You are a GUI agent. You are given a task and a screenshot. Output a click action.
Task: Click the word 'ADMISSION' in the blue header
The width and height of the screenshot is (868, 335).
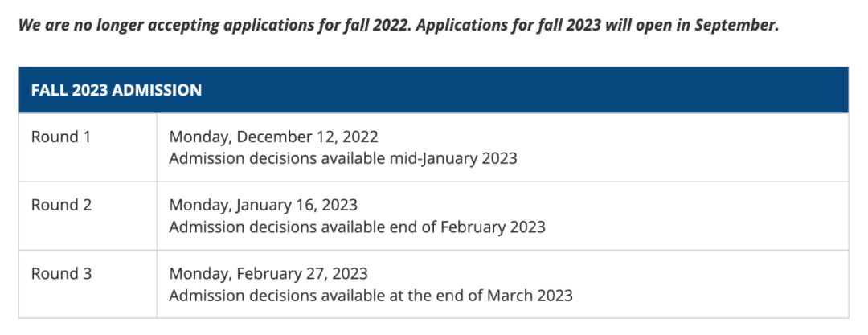pos(157,90)
